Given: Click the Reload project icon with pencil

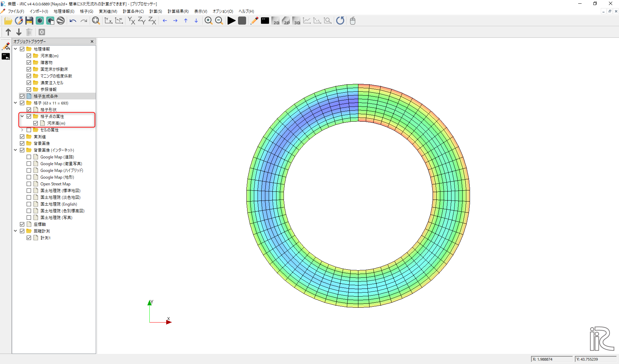Looking at the screenshot, I should [19, 21].
